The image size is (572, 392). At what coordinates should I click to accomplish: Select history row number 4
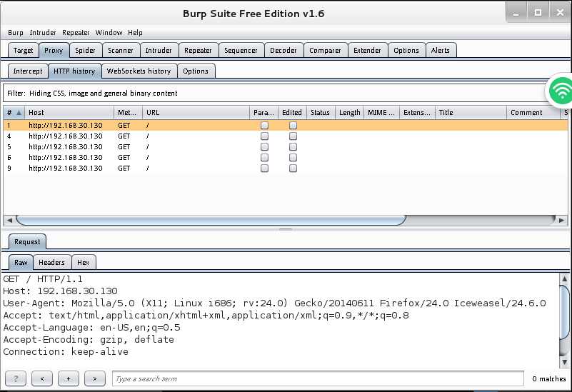tap(285, 136)
